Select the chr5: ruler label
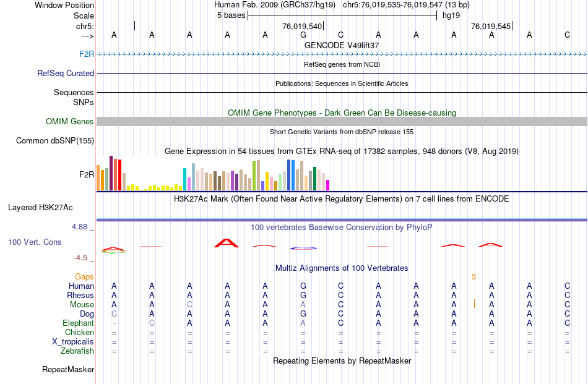The width and height of the screenshot is (588, 384). [x=85, y=26]
